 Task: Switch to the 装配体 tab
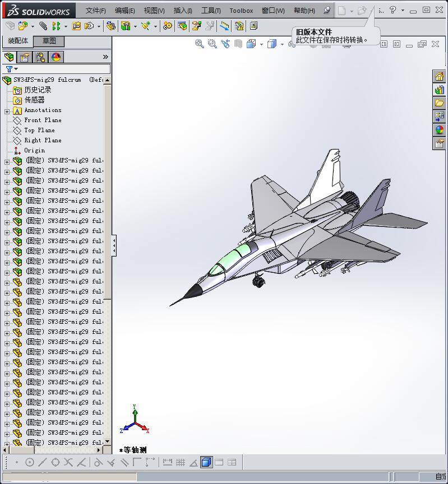coord(17,41)
